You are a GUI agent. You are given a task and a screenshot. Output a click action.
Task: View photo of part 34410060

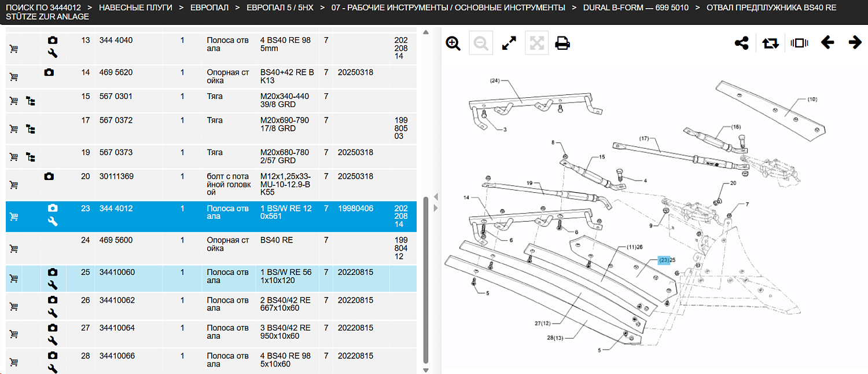coord(53,272)
